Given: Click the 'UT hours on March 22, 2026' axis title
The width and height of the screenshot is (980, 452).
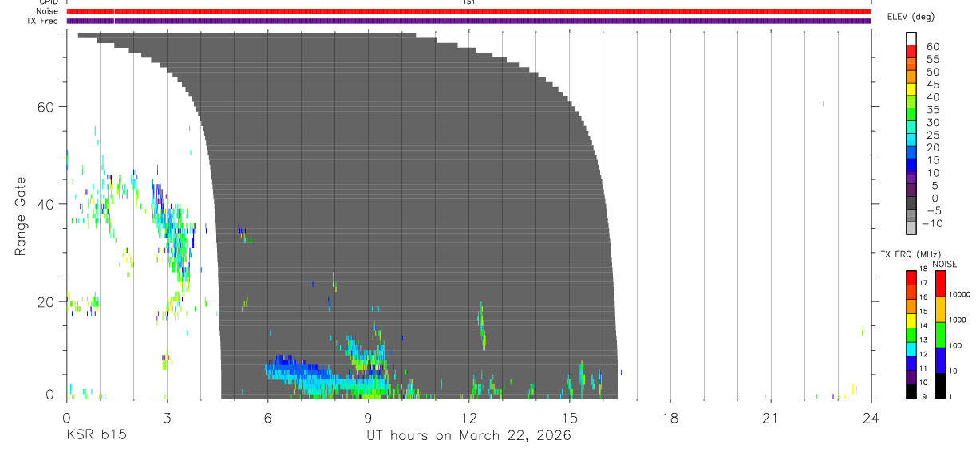Looking at the screenshot, I should [468, 436].
